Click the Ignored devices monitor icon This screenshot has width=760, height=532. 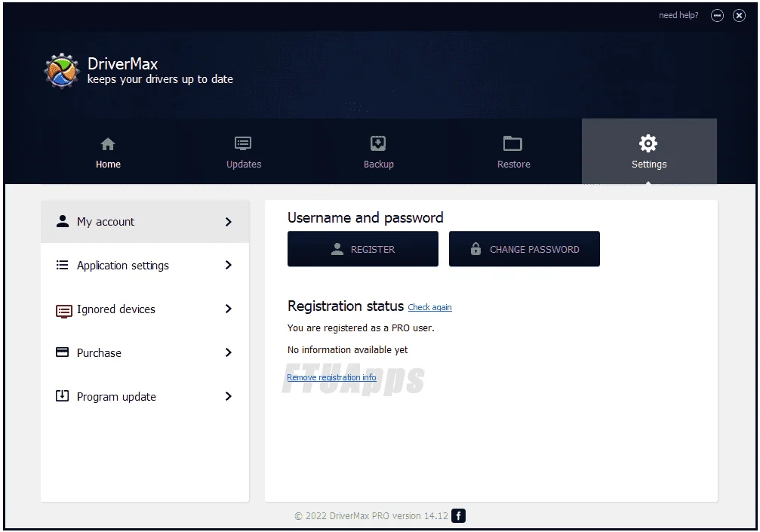[x=63, y=311]
